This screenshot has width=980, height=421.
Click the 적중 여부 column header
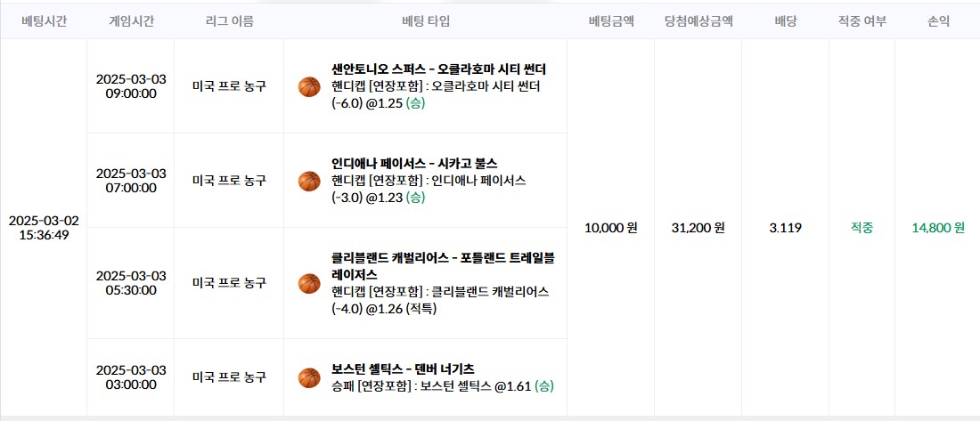point(862,21)
